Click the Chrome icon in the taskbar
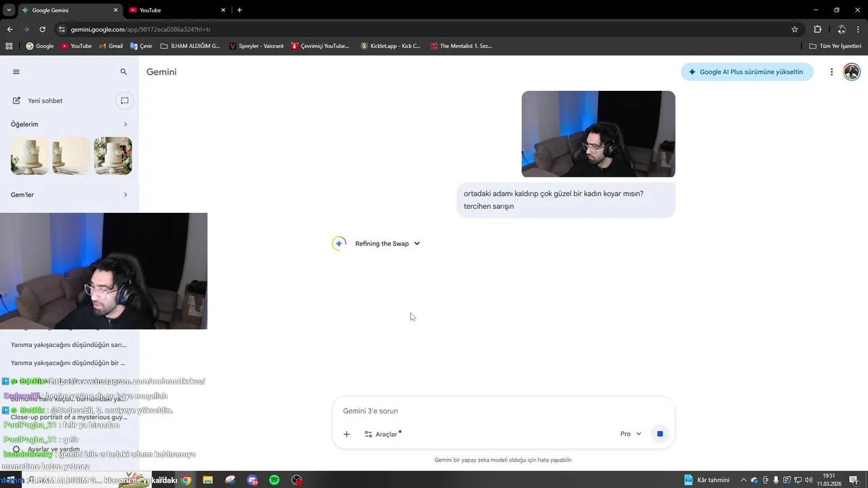 click(x=186, y=480)
